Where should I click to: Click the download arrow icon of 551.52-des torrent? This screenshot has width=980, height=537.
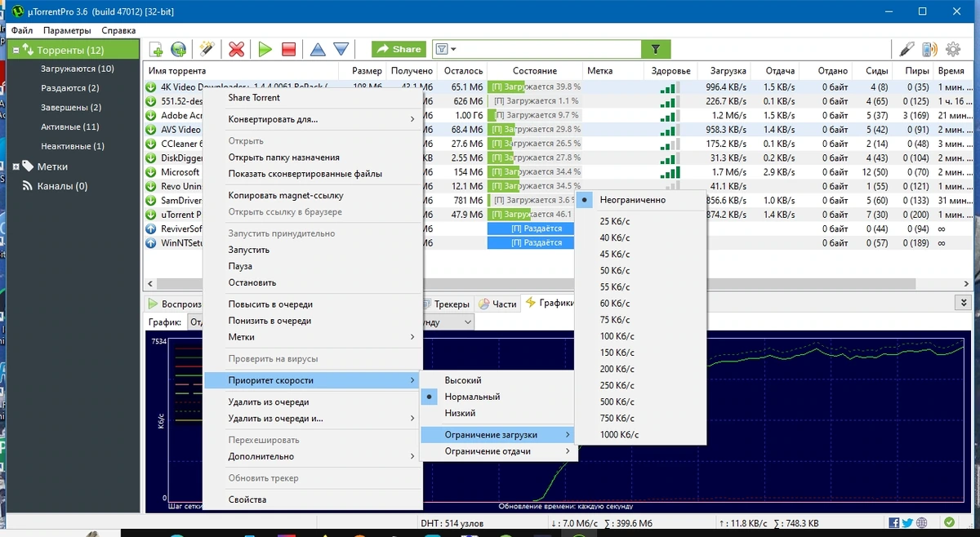point(151,101)
